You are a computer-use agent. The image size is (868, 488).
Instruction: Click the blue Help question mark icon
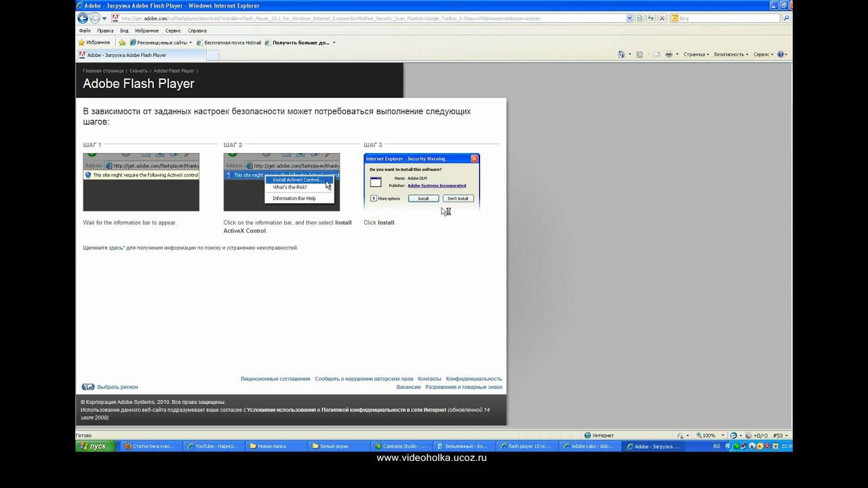pyautogui.click(x=781, y=54)
